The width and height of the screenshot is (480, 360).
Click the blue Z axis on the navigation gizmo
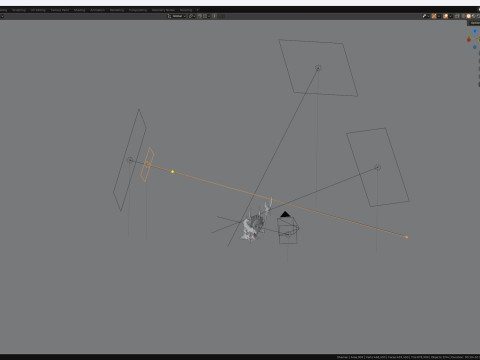click(x=475, y=31)
